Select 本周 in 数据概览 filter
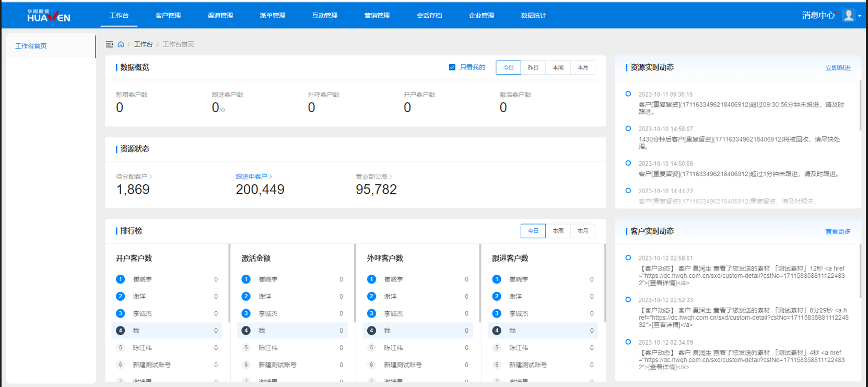The image size is (868, 387). [x=558, y=67]
